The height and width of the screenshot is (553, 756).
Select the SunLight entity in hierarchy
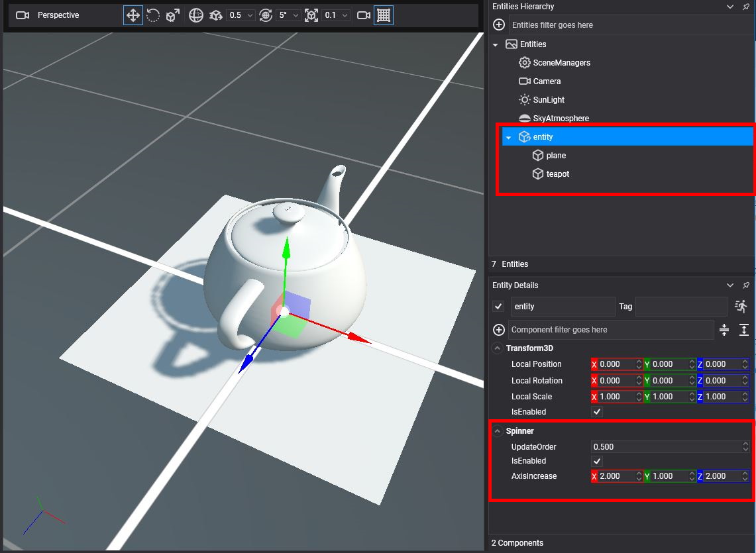pyautogui.click(x=549, y=100)
